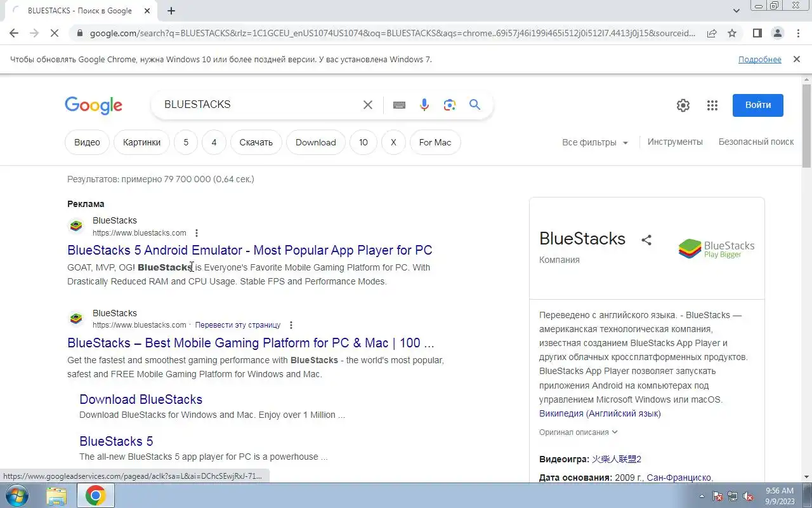Dismiss the Chrome update notification bar

(x=796, y=59)
